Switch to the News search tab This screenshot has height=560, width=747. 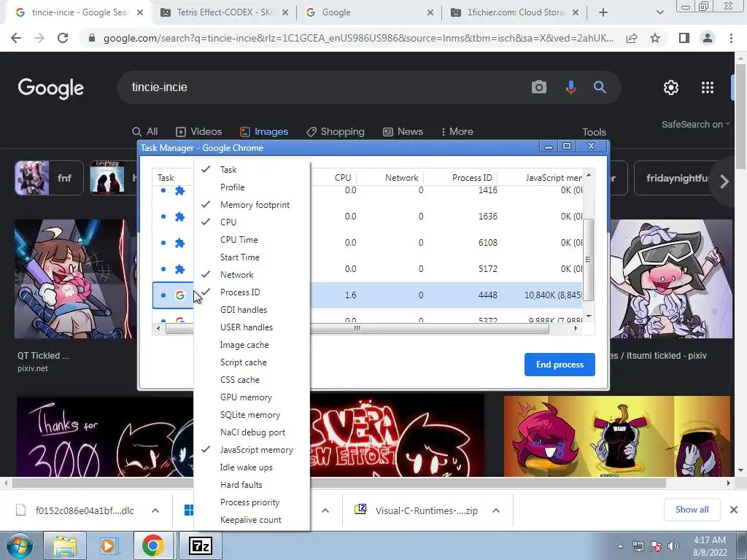[x=403, y=131]
